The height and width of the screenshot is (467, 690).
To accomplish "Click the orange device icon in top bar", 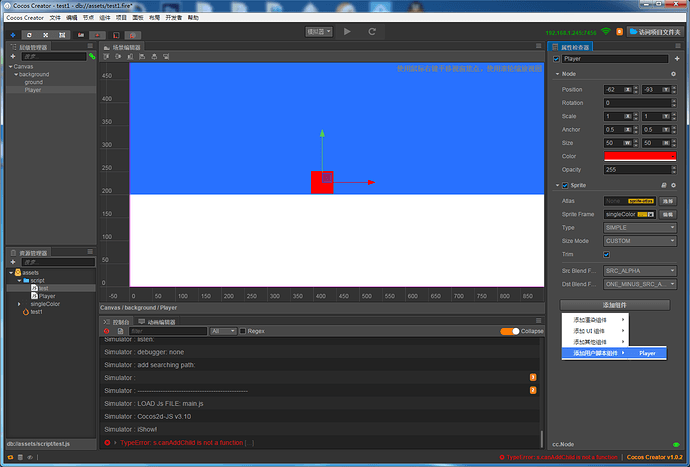I will [x=619, y=31].
